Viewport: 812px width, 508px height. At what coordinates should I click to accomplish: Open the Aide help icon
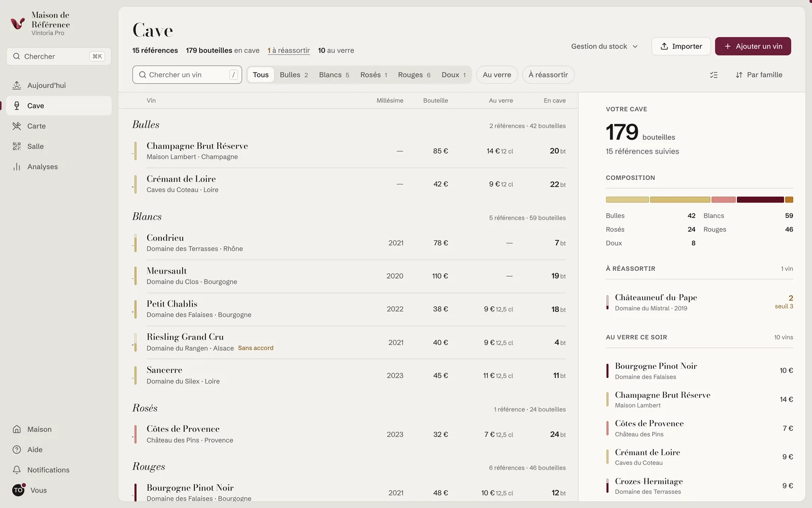(17, 450)
